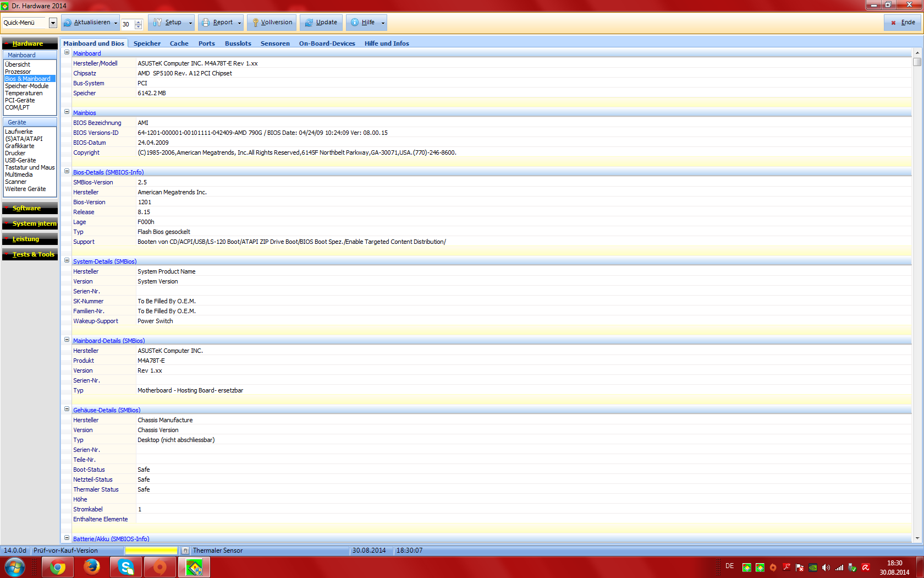924x578 pixels.
Task: Click the status bar sensor icon
Action: (185, 550)
